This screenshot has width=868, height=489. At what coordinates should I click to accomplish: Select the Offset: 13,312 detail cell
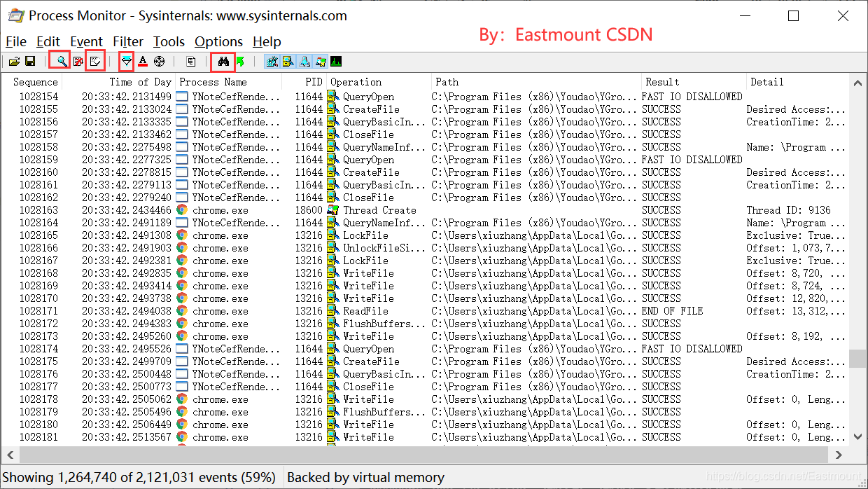[796, 311]
